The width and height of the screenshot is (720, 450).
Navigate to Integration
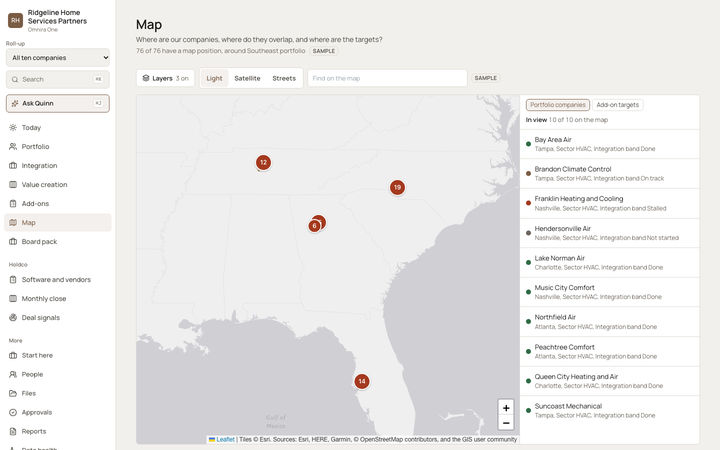click(x=58, y=166)
